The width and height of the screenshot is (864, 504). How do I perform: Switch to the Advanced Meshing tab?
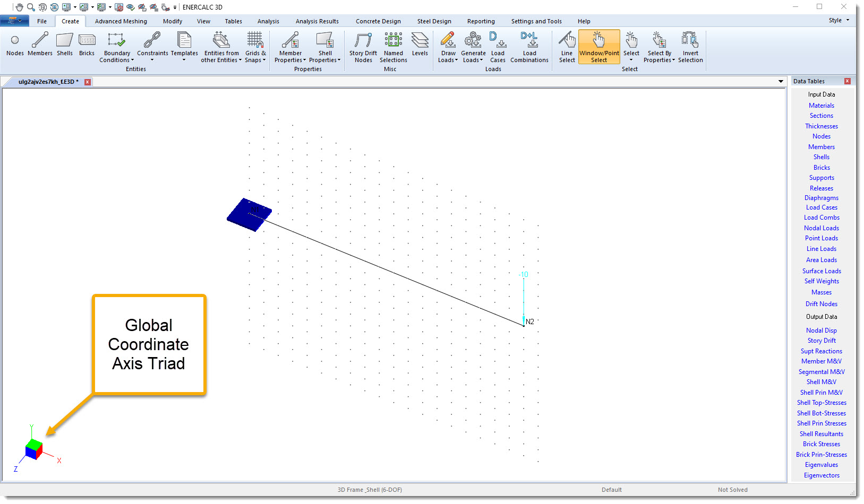[x=121, y=21]
